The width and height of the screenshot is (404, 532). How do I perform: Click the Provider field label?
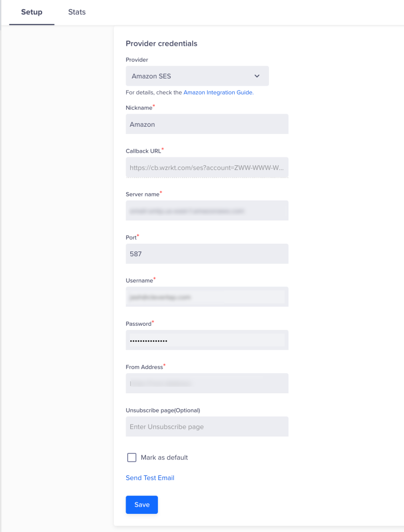(137, 60)
